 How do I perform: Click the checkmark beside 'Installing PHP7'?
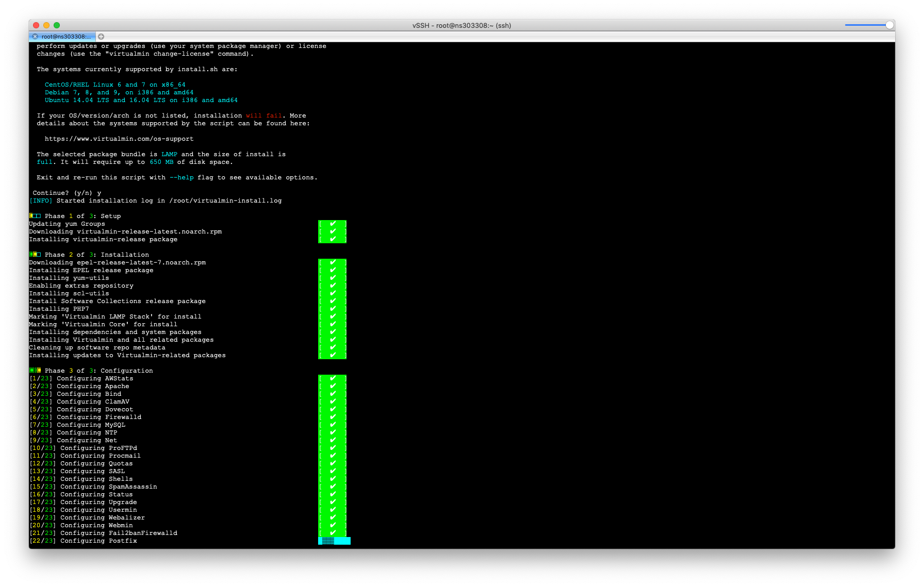pyautogui.click(x=333, y=309)
